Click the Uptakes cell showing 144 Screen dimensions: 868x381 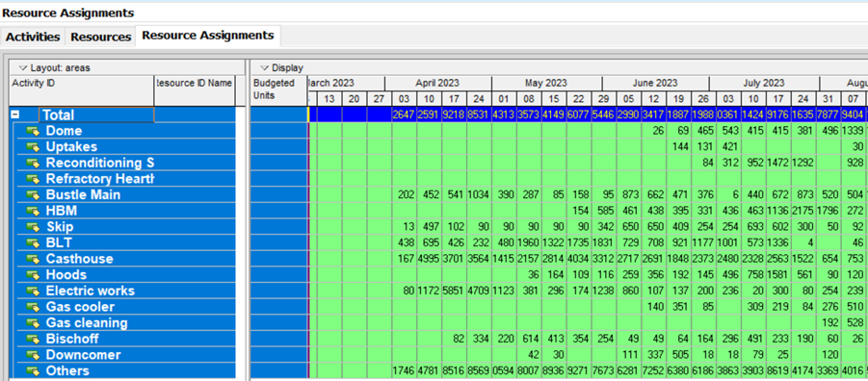(678, 147)
